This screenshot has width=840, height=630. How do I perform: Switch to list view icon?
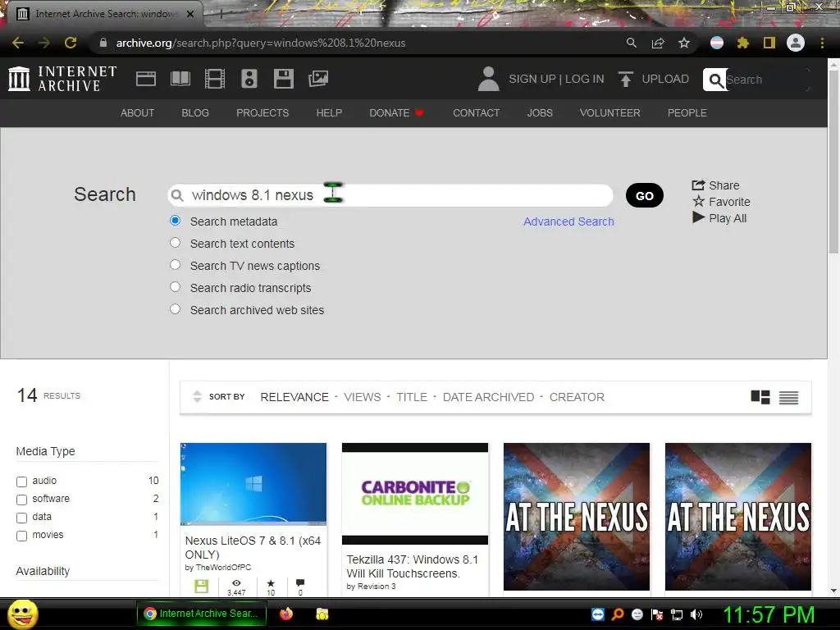tap(788, 398)
